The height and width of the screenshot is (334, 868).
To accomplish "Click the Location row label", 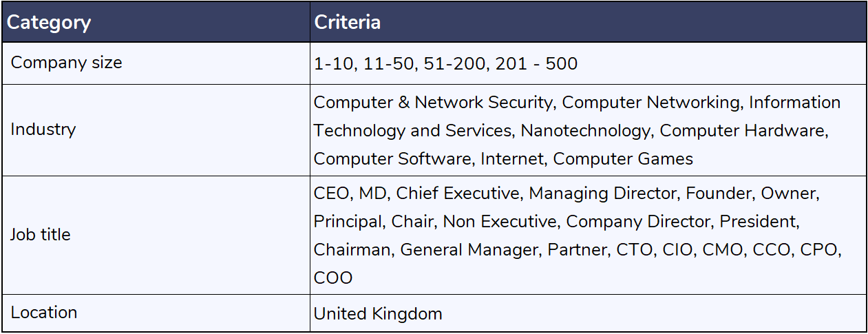I will coord(44,313).
